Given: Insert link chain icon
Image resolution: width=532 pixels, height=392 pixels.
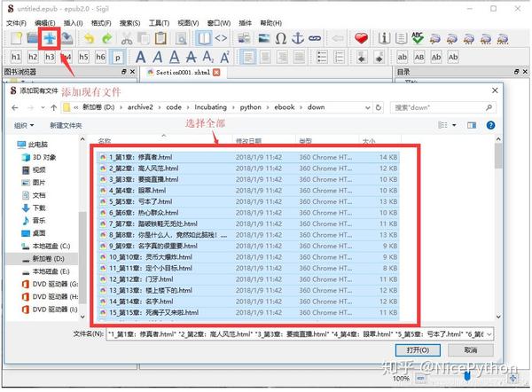Looking at the screenshot, I should pos(315,38).
